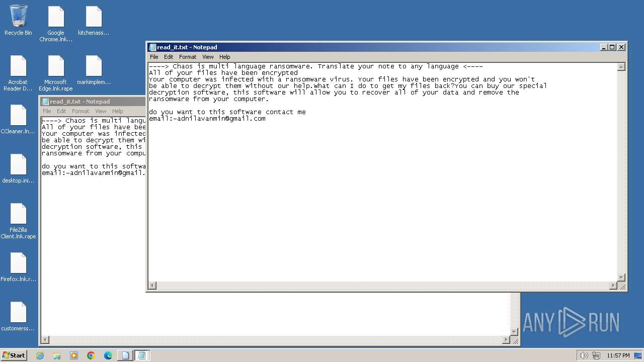Select the markimplem desktop file icon
This screenshot has width=644, height=362.
point(94,69)
